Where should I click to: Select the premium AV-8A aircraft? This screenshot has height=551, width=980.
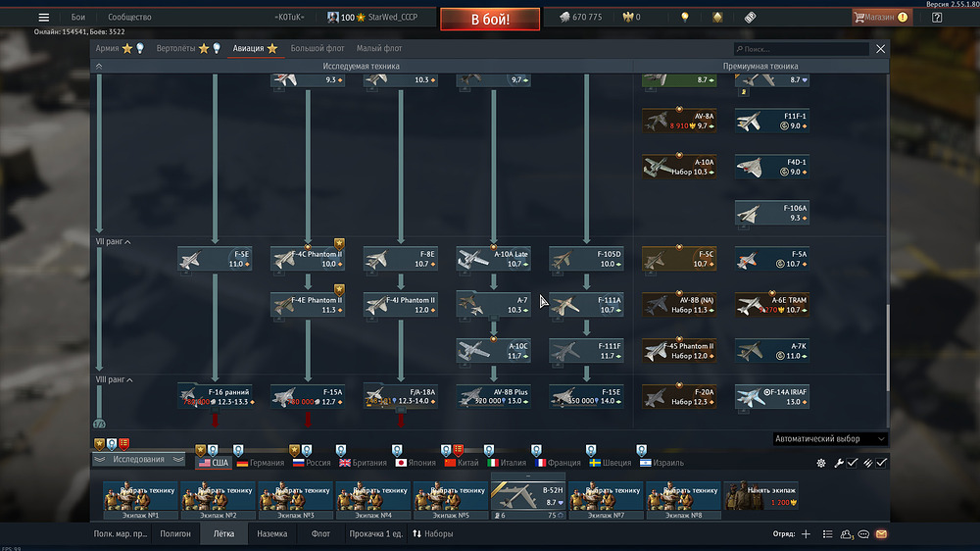[x=679, y=121]
